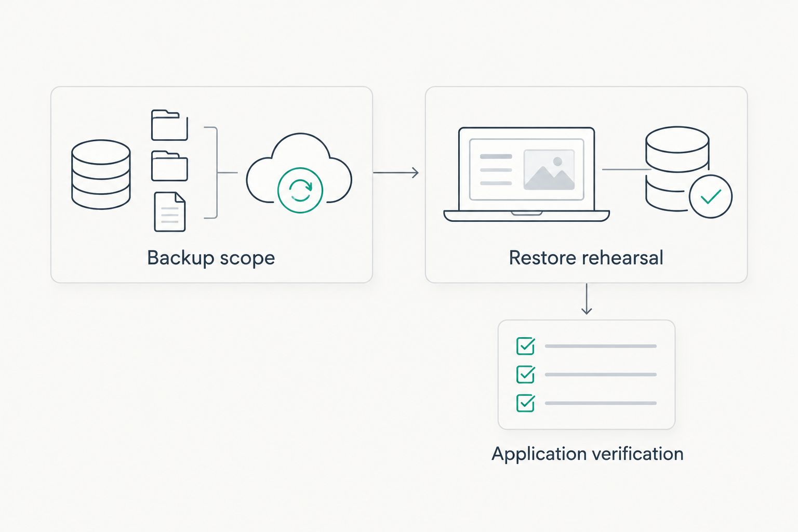Select the second folder icon in Backup scope
Screen dimensions: 798x532
click(169, 166)
